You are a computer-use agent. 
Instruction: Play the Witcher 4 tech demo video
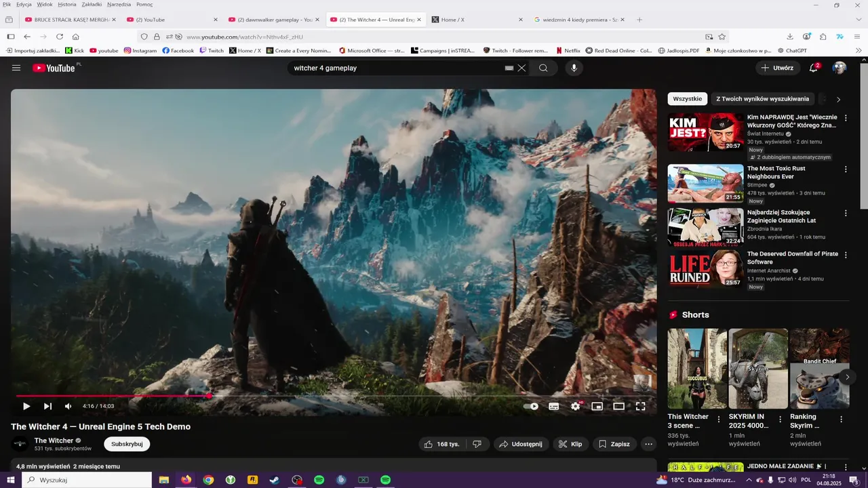(26, 406)
